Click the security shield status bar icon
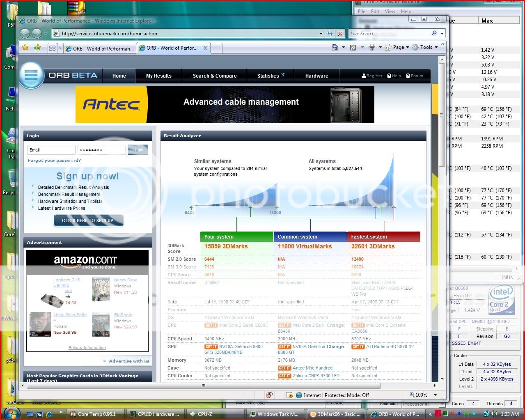The width and height of the screenshot is (525, 420). tap(289, 395)
